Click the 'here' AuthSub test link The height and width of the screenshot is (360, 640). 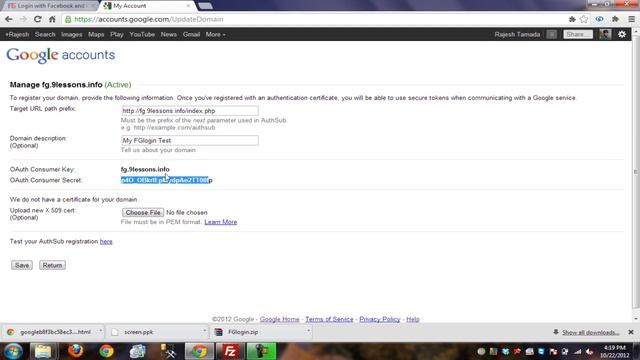[106, 242]
